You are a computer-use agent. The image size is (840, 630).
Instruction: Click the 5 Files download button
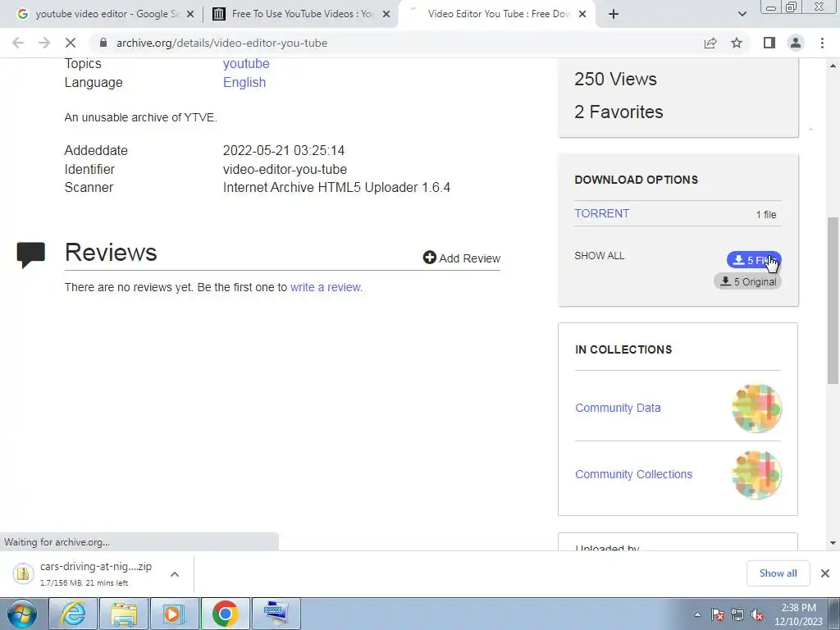[x=754, y=260]
